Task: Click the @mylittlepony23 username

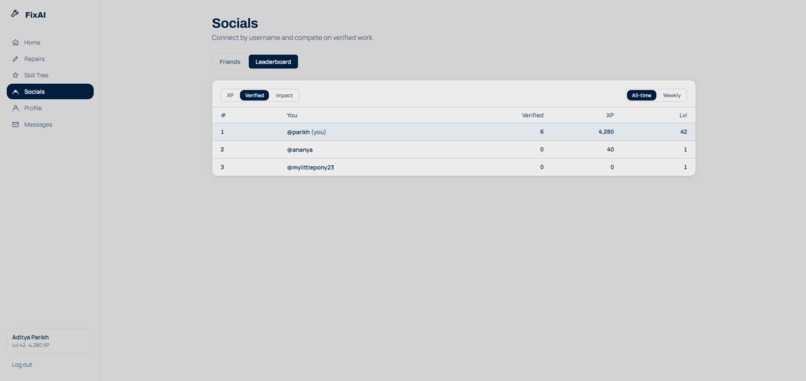Action: click(x=310, y=167)
